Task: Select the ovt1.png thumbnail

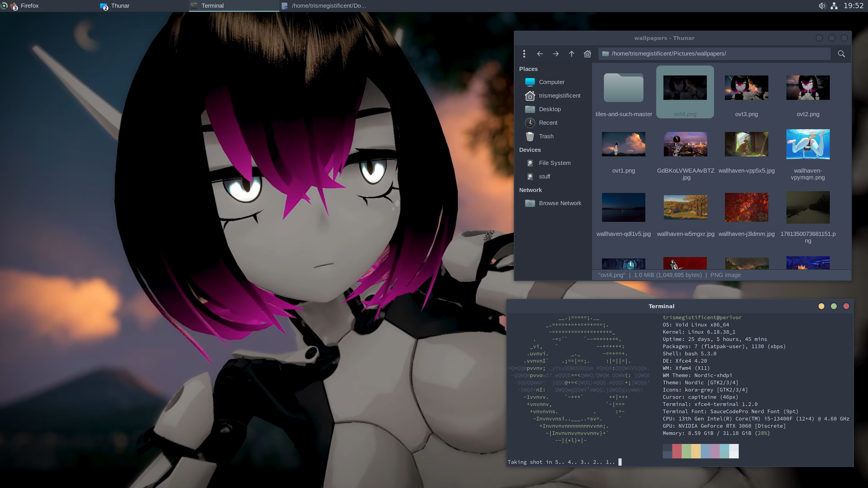Action: (623, 144)
